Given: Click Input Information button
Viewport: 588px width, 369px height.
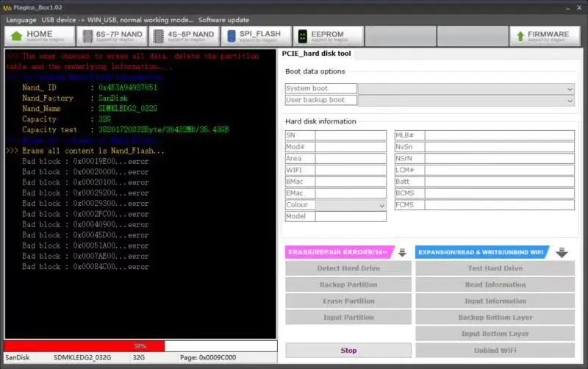Looking at the screenshot, I should [x=495, y=301].
